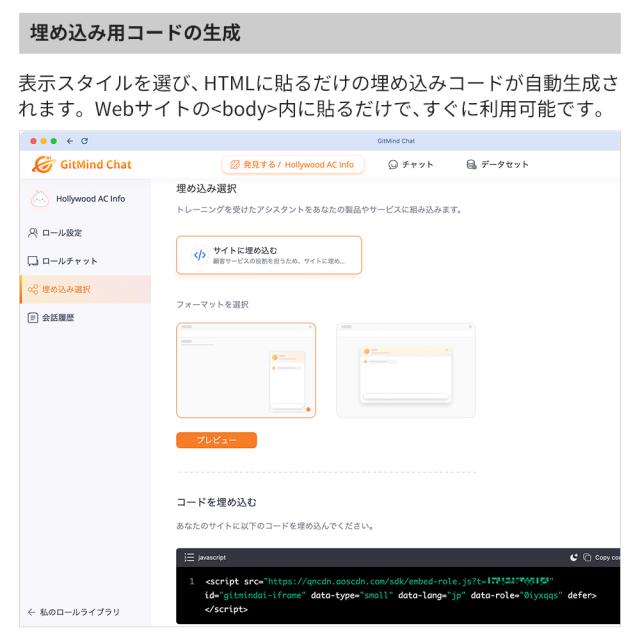The image size is (640, 640).
Task: Go back to 私のロールライブラリ
Action: (74, 612)
